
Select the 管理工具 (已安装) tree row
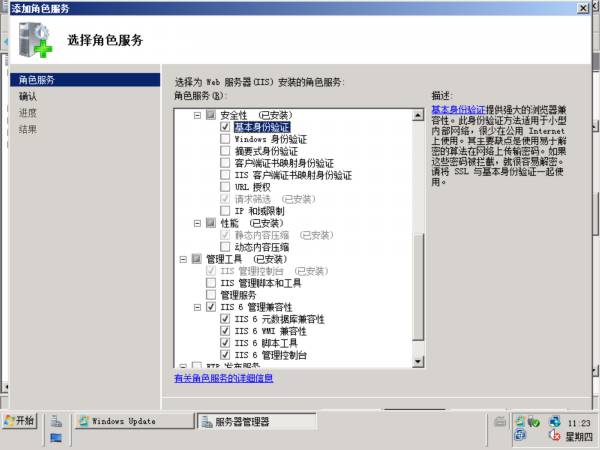click(246, 259)
